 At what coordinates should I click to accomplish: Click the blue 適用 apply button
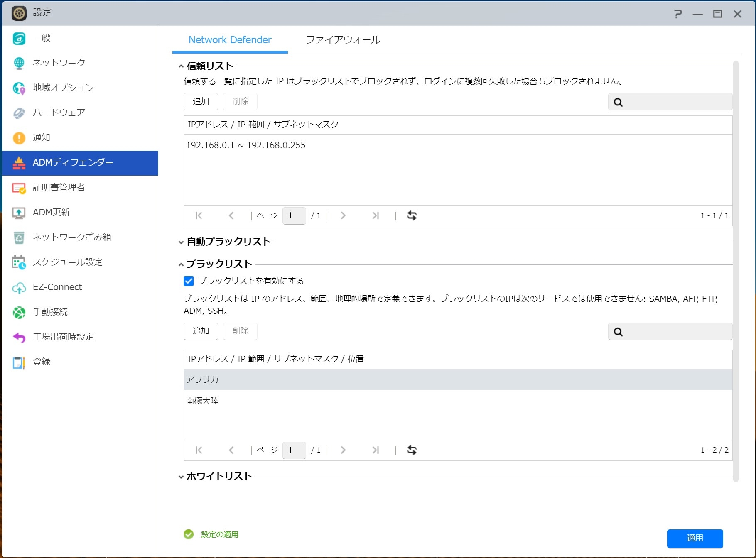pos(695,538)
